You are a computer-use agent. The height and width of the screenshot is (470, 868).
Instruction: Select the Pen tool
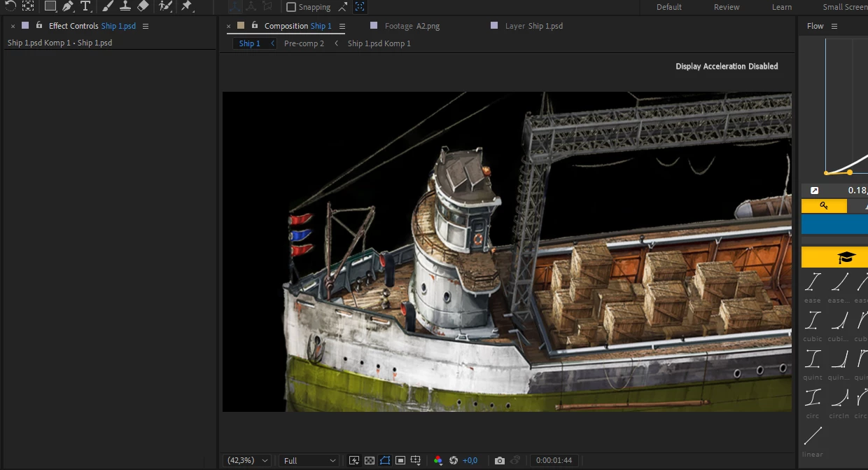point(68,6)
